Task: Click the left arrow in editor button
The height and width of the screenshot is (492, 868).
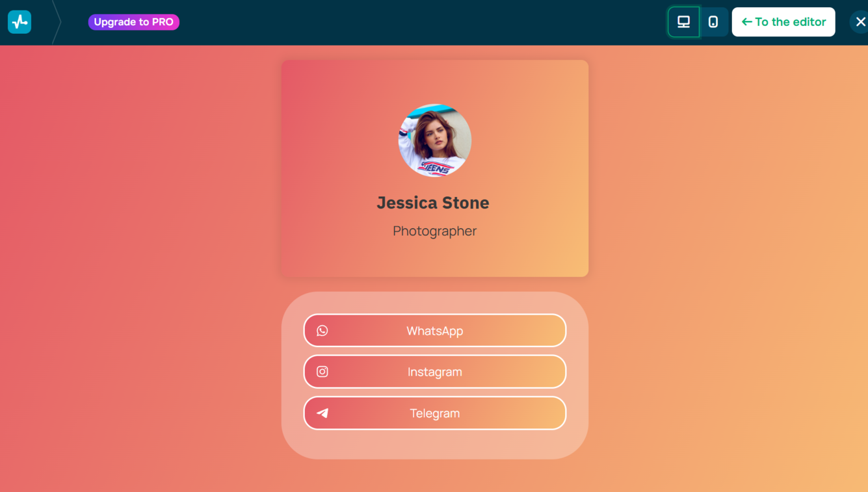Action: 747,22
